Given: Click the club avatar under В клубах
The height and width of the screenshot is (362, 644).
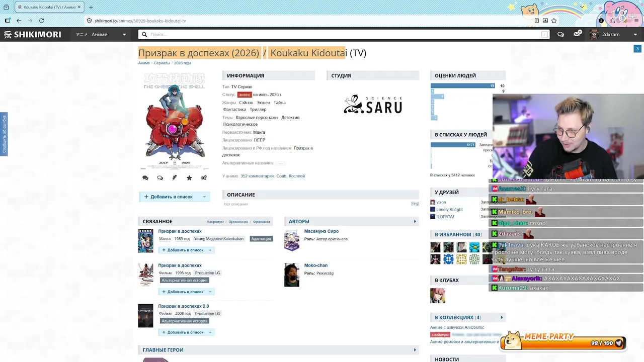Looking at the screenshot, I should point(437,296).
